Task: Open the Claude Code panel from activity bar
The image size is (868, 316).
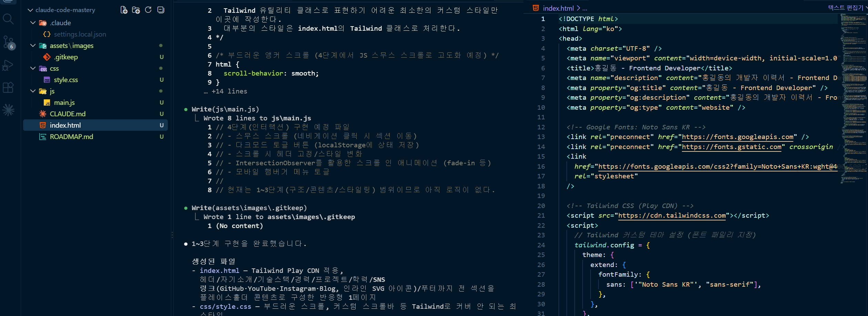Action: tap(8, 110)
